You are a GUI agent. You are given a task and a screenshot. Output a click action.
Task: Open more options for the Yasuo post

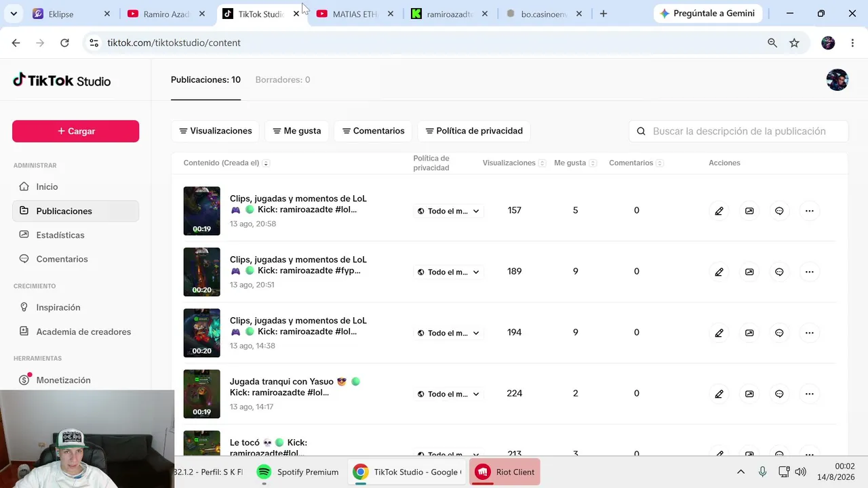pos(809,394)
